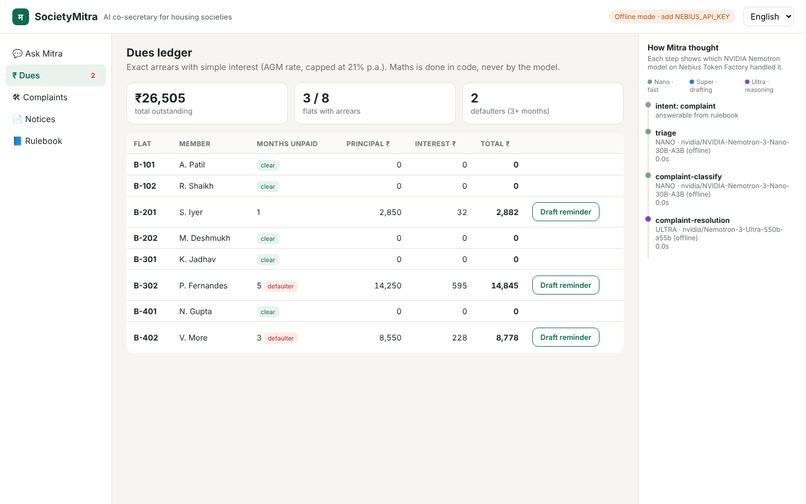Click the Offline mode NEBIUS_API_KEY badge
Image resolution: width=806 pixels, height=504 pixels.
pyautogui.click(x=672, y=16)
